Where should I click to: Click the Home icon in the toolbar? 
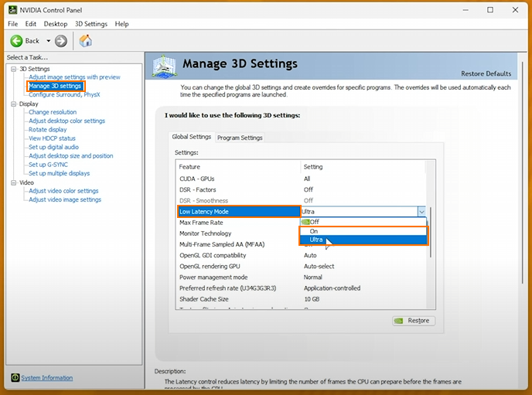click(x=86, y=41)
